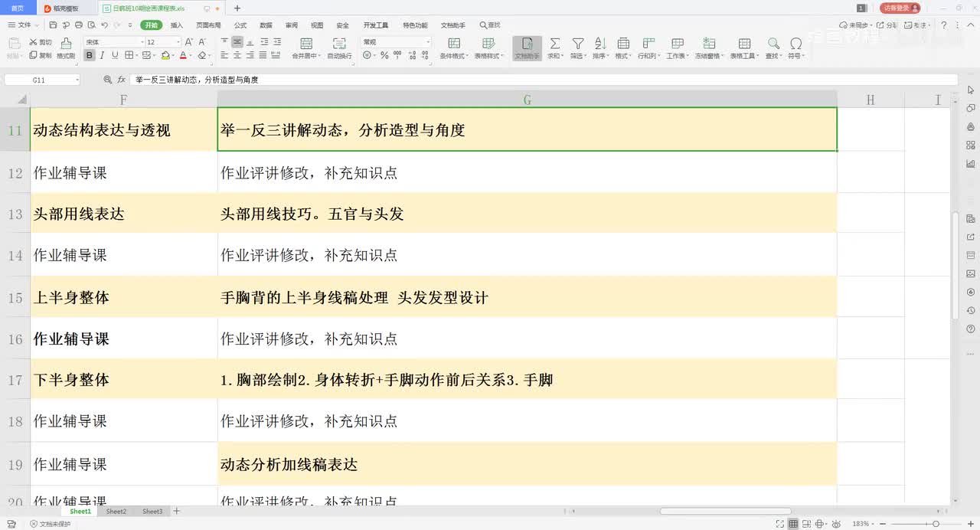Open Table Tools (表格工具) menu

tap(744, 48)
